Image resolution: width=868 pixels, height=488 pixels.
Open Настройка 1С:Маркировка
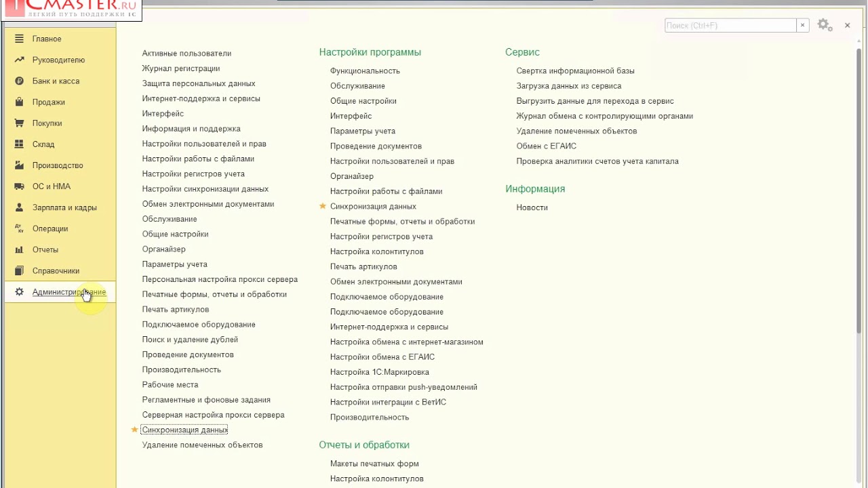[x=380, y=371]
